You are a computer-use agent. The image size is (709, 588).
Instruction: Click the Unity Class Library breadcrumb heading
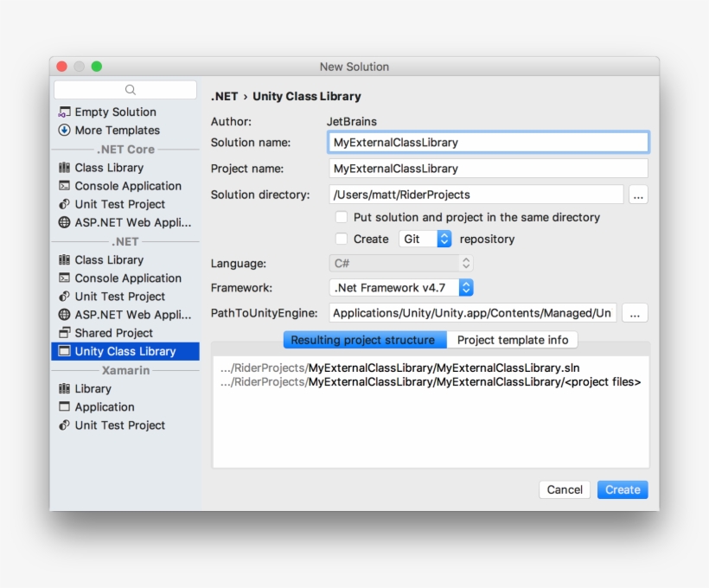[x=307, y=96]
